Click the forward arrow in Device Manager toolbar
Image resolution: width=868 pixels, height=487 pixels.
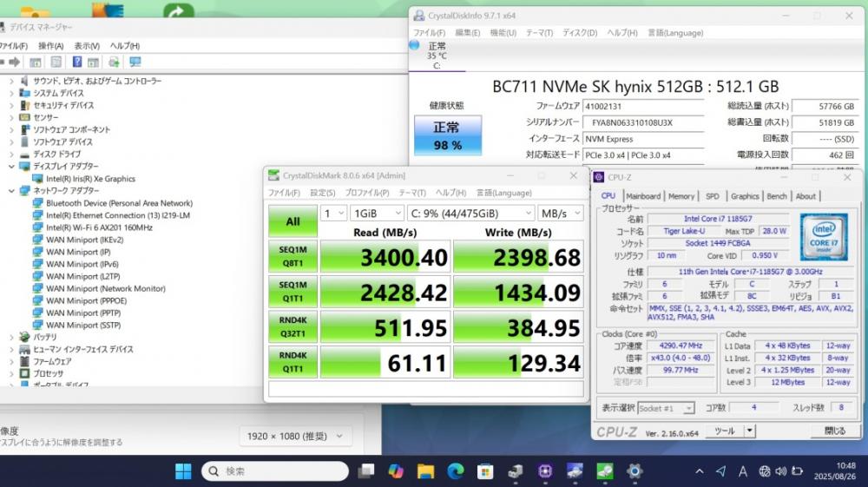pyautogui.click(x=15, y=62)
